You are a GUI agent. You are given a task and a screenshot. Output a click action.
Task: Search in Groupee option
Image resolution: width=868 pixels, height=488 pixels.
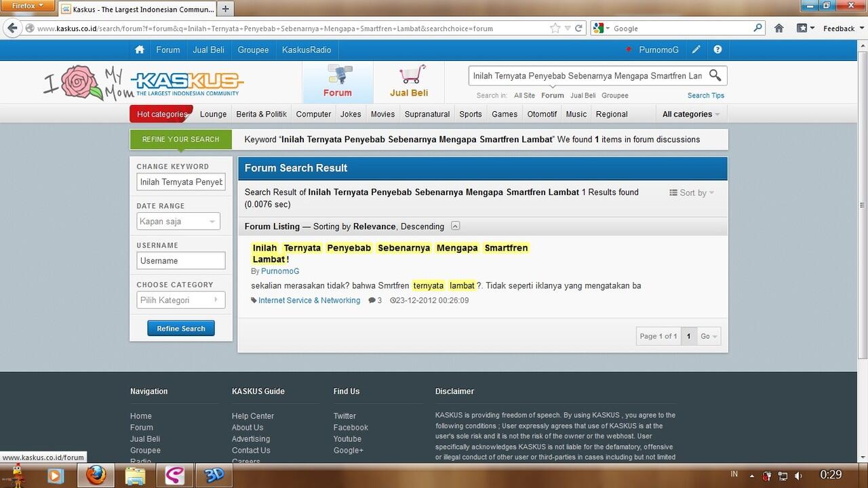[615, 96]
